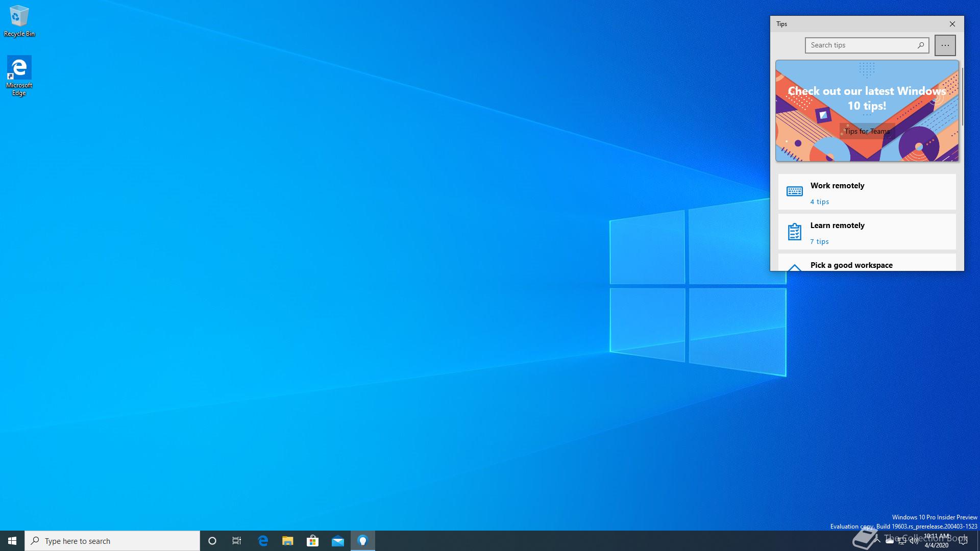Click the clipboard icon beside Learn remotely
Screen dimensions: 980x551
(x=794, y=232)
